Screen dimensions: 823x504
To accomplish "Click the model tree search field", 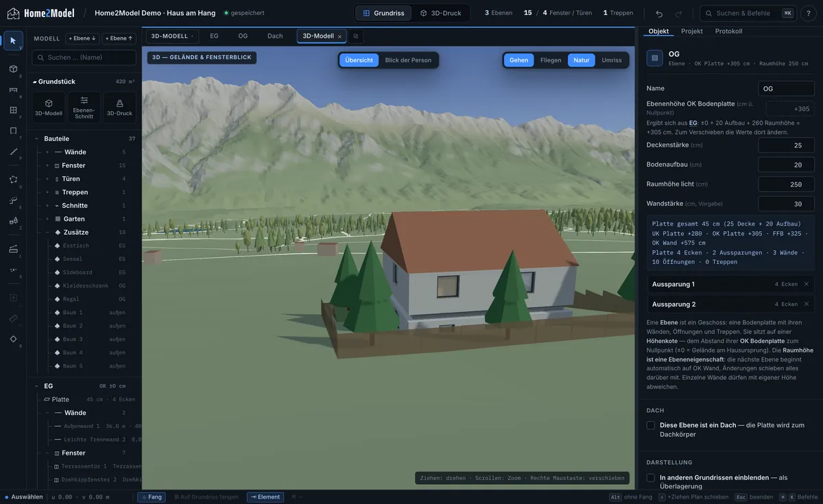I will 84,58.
